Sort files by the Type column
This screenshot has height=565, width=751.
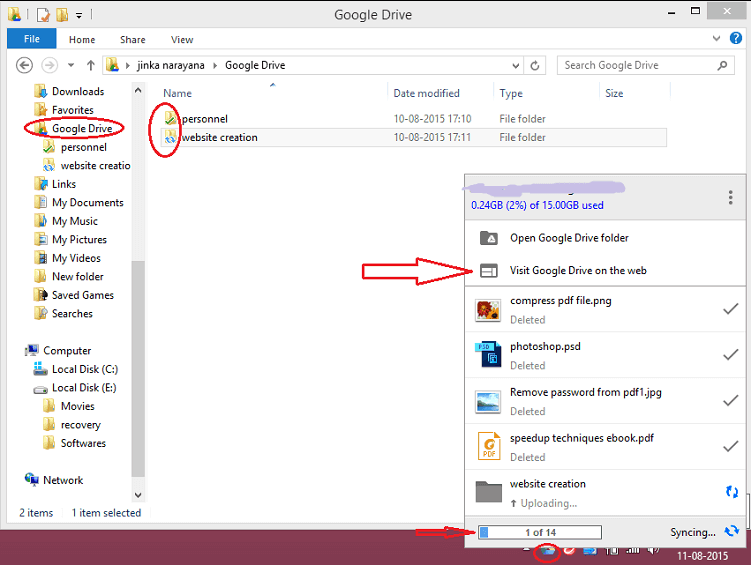coord(511,93)
